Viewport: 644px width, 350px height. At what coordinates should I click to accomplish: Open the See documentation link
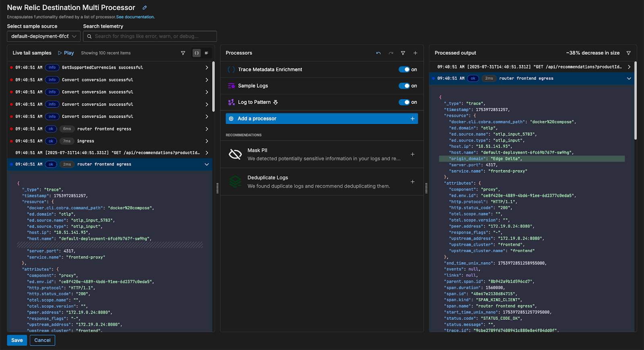(x=135, y=17)
